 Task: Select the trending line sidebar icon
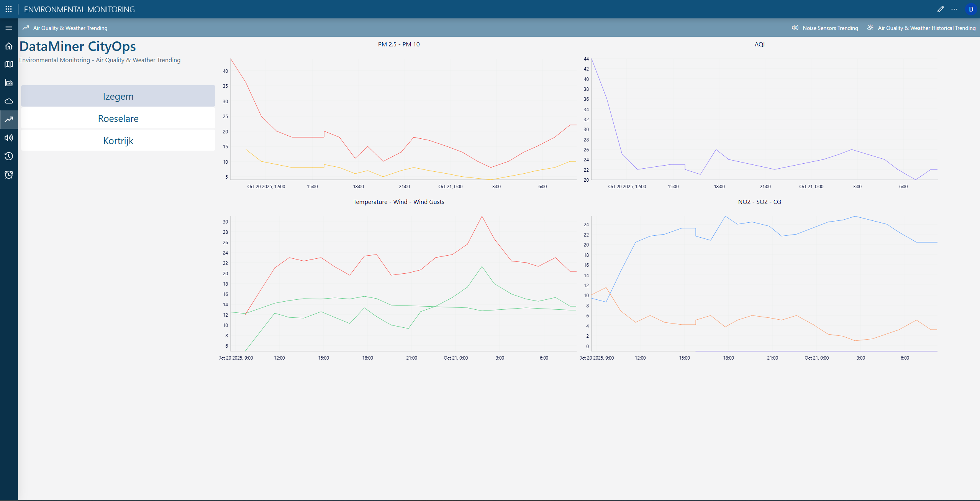tap(9, 120)
